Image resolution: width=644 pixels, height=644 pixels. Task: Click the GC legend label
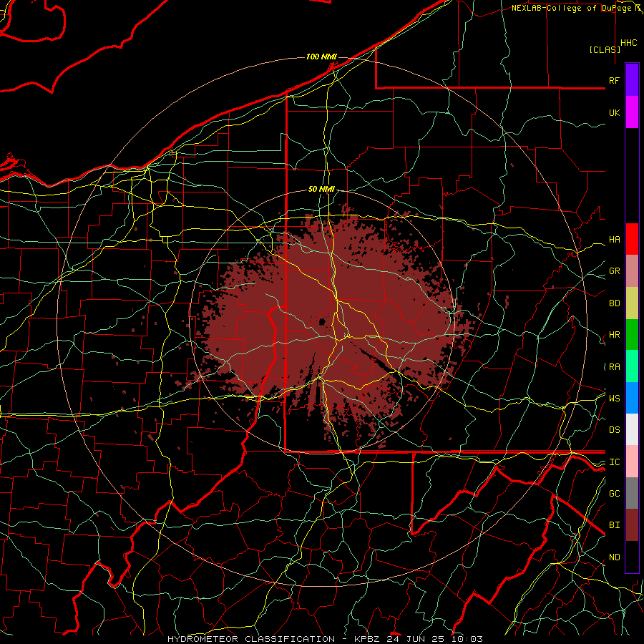click(614, 494)
